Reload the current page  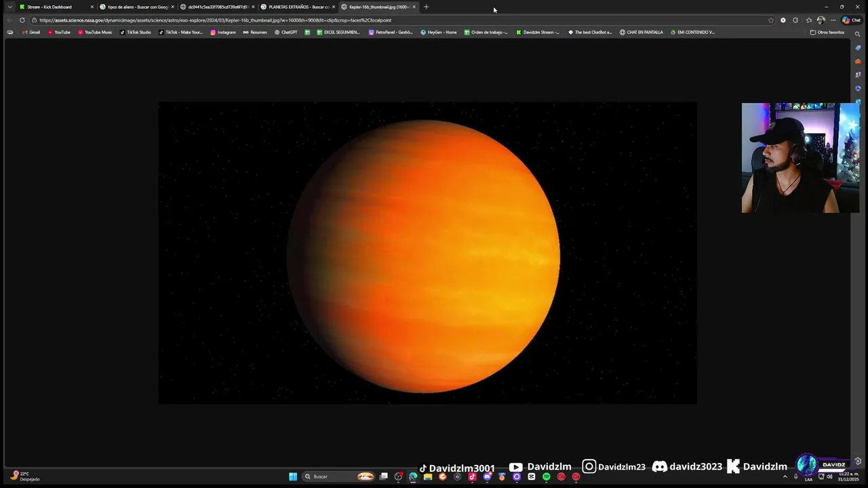(x=22, y=20)
